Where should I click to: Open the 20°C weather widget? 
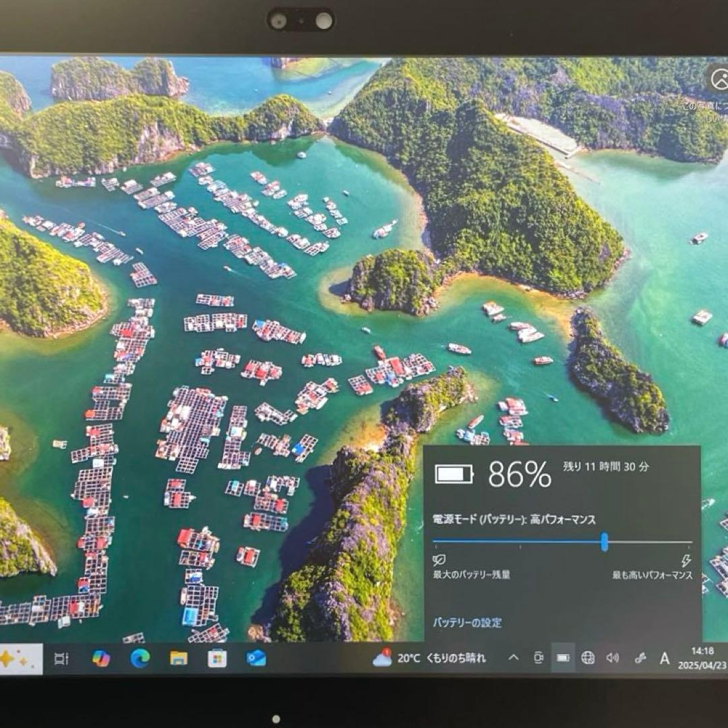click(x=429, y=658)
